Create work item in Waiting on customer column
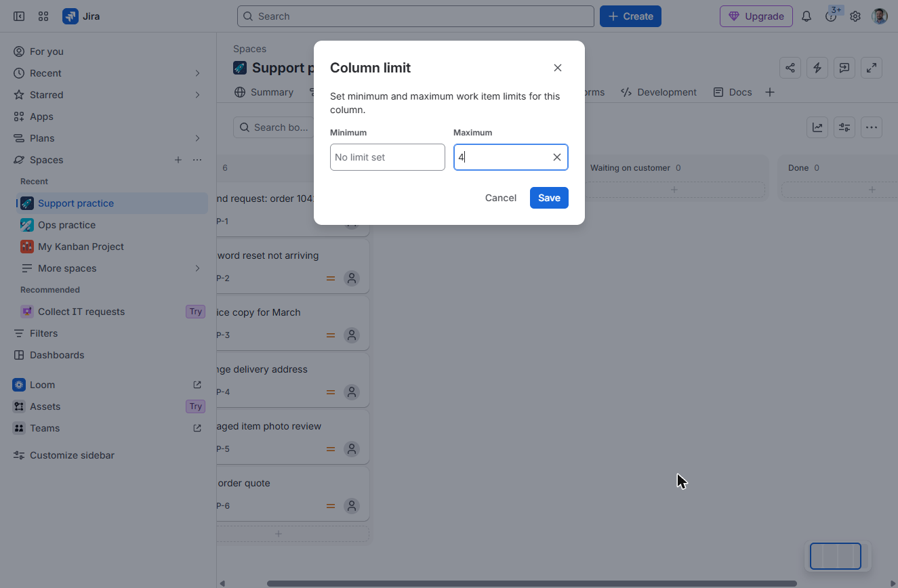The image size is (898, 588). click(x=674, y=190)
